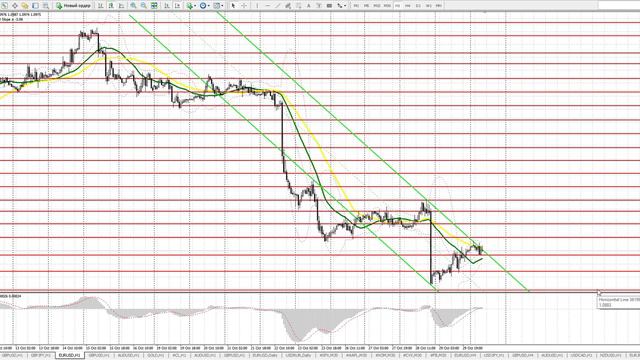The image size is (640, 360).
Task: Switch timeframe to M30
Action: (x=387, y=6)
